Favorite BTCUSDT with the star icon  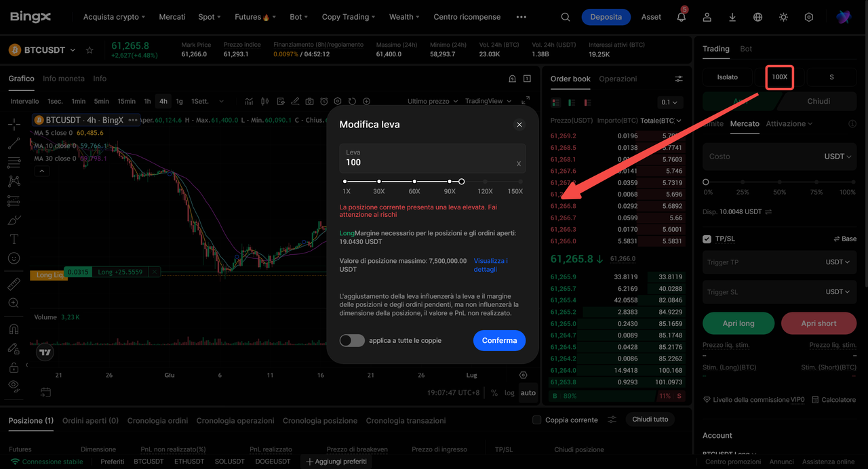coord(90,50)
